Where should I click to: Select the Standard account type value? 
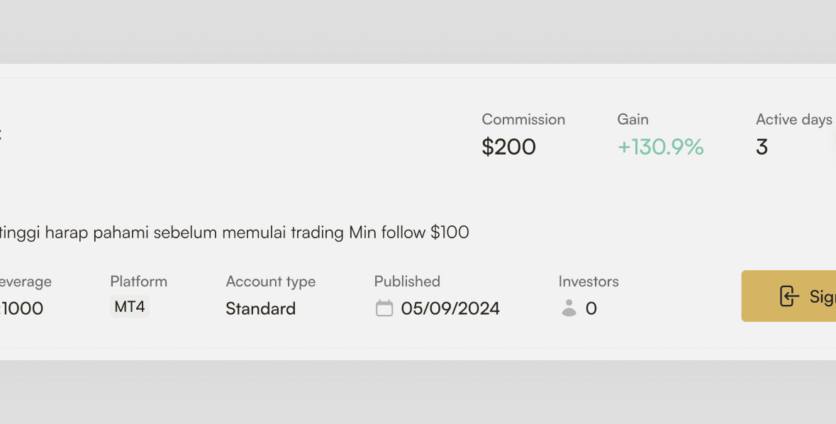261,308
